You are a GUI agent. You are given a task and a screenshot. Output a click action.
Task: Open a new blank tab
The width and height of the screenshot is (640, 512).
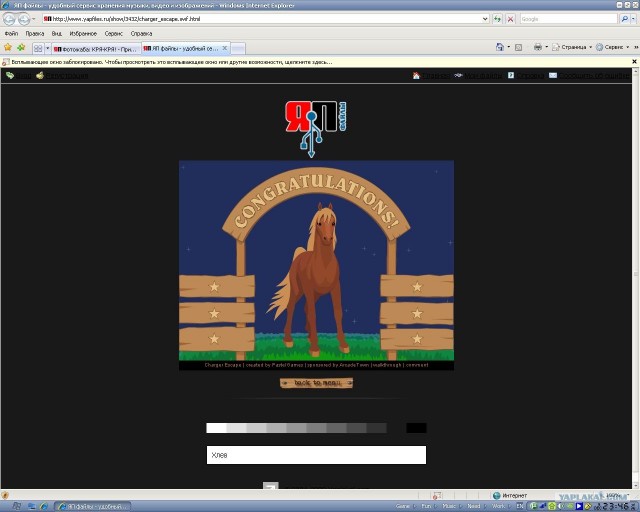(x=238, y=49)
